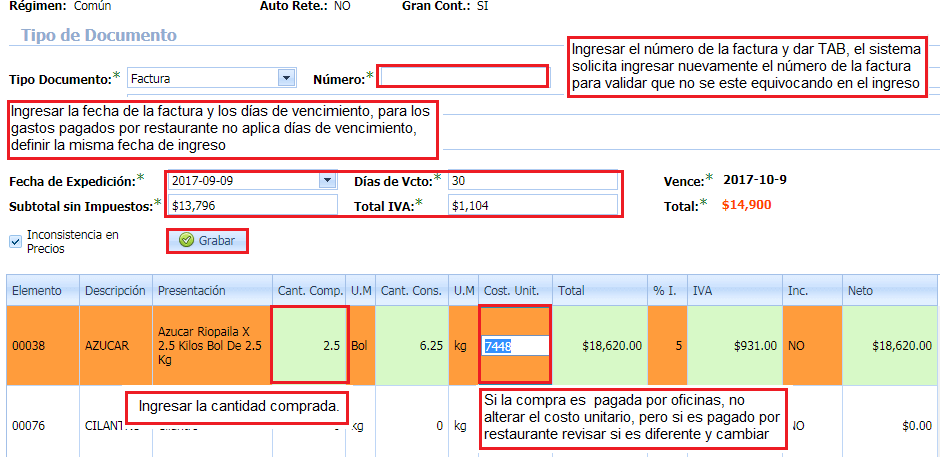Click the Elemento column header
The image size is (940, 457).
pyautogui.click(x=43, y=291)
